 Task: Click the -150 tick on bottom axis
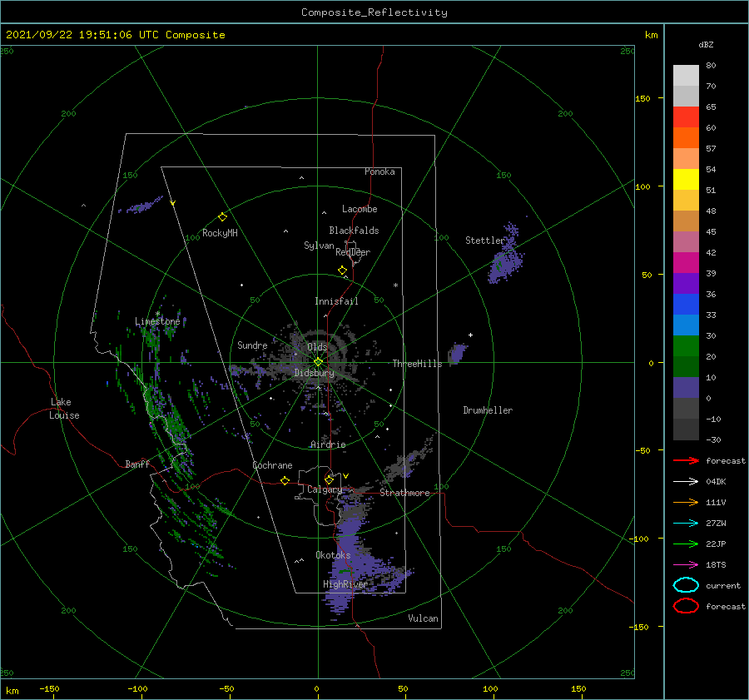[x=49, y=688]
